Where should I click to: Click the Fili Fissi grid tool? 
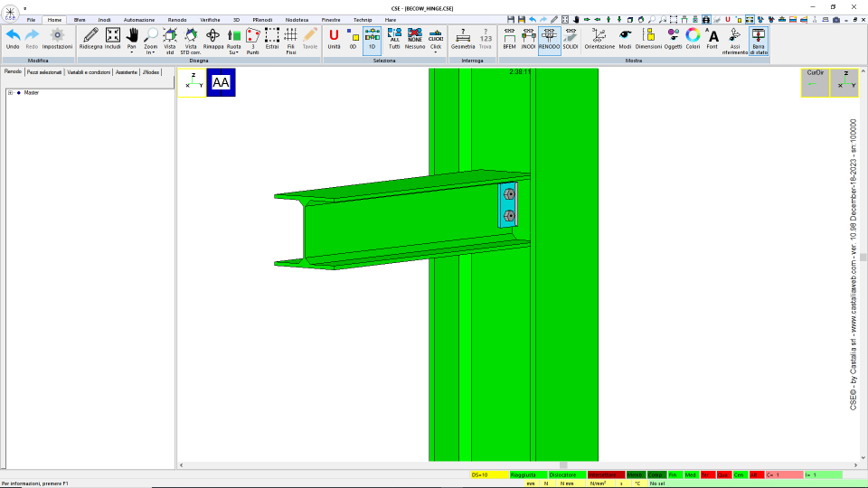(290, 40)
